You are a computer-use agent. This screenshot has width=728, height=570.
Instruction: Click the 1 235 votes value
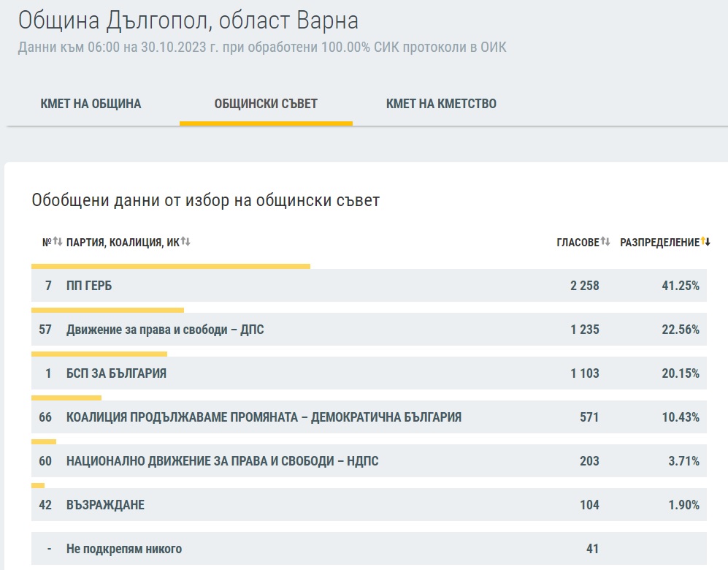pos(585,330)
